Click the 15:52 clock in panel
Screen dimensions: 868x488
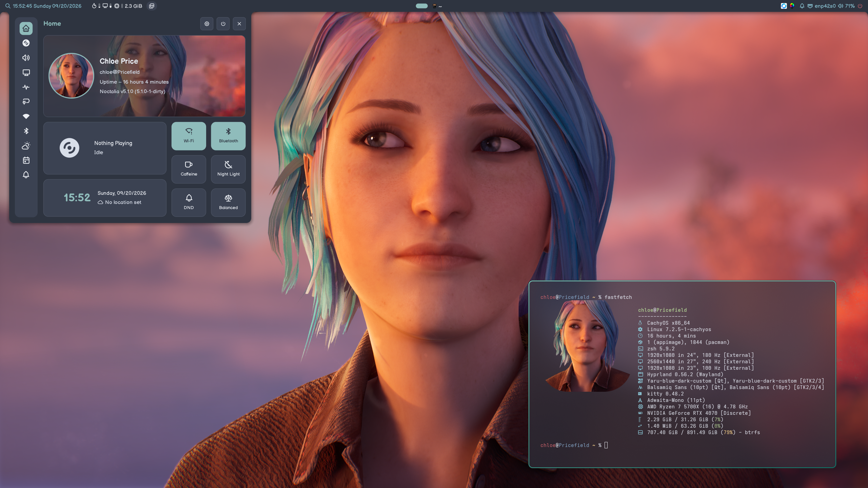coord(77,198)
